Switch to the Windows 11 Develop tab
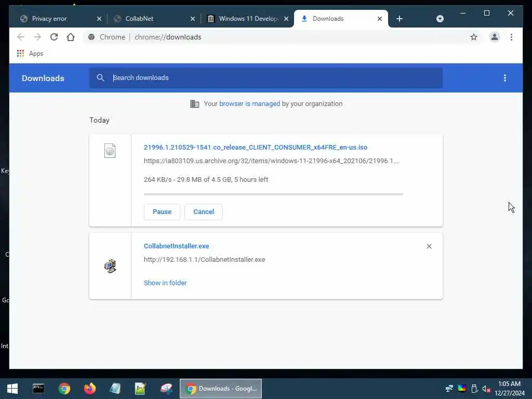532x399 pixels. (248, 19)
